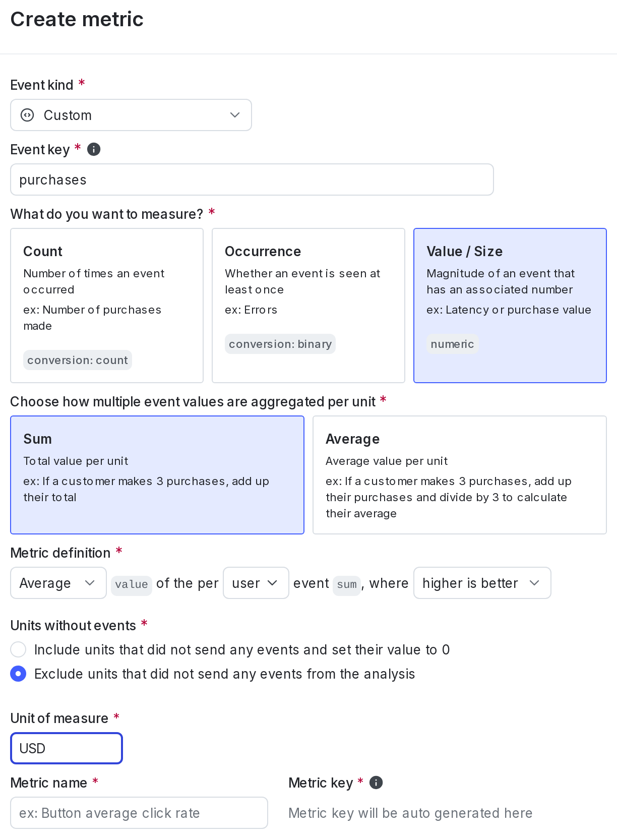This screenshot has height=840, width=617.
Task: Focus the USD Unit of measure field
Action: [x=67, y=748]
